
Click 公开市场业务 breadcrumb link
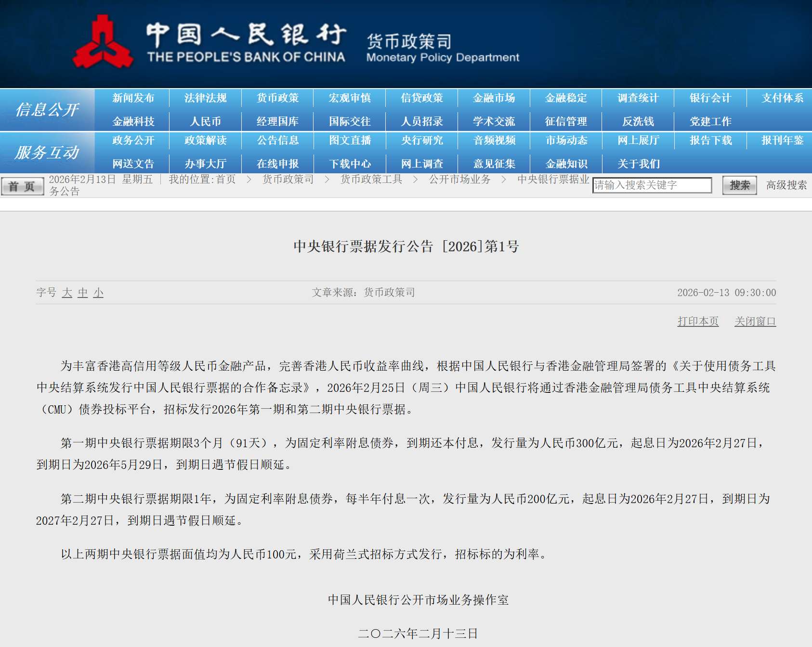pos(459,180)
